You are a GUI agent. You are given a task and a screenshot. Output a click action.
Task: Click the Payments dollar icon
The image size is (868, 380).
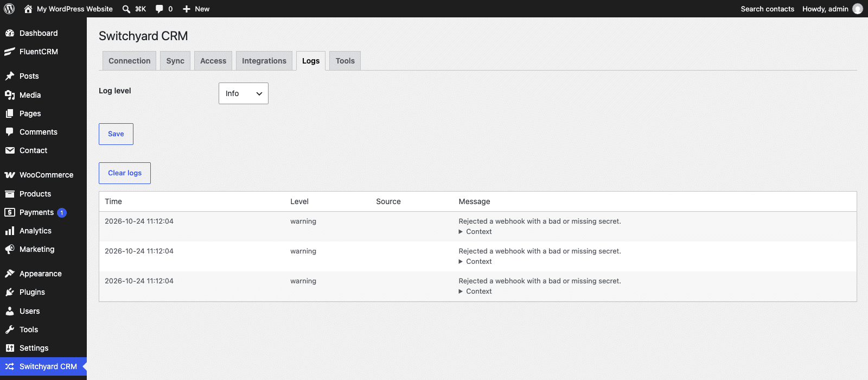tap(10, 212)
